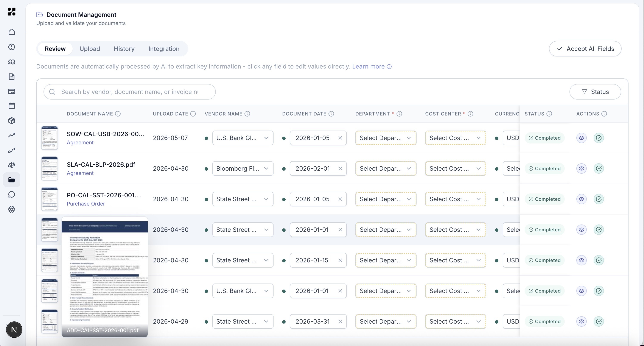644x346 pixels.
Task: Click the 2026-01-05 date field in PO-CAL-SST row
Action: coord(318,199)
